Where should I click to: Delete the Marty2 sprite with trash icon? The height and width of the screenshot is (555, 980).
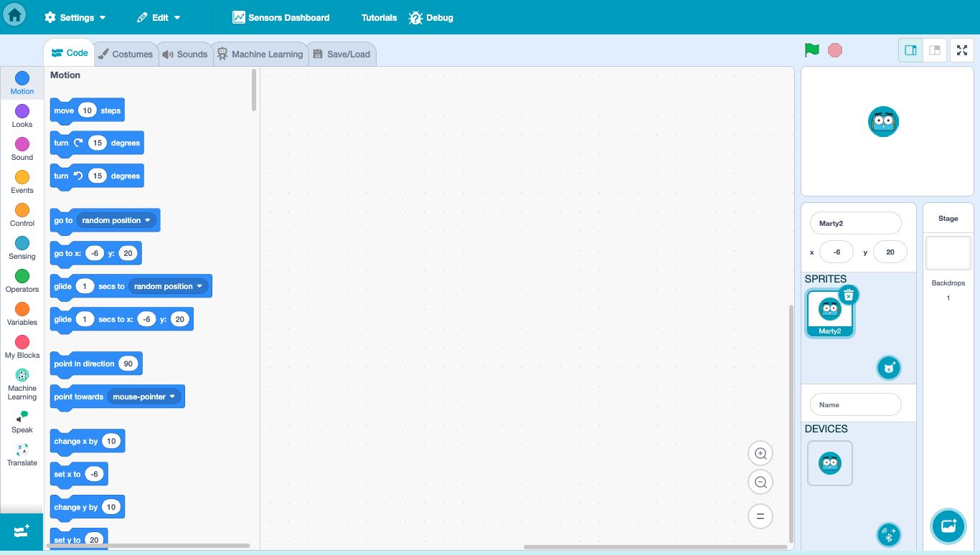point(849,295)
